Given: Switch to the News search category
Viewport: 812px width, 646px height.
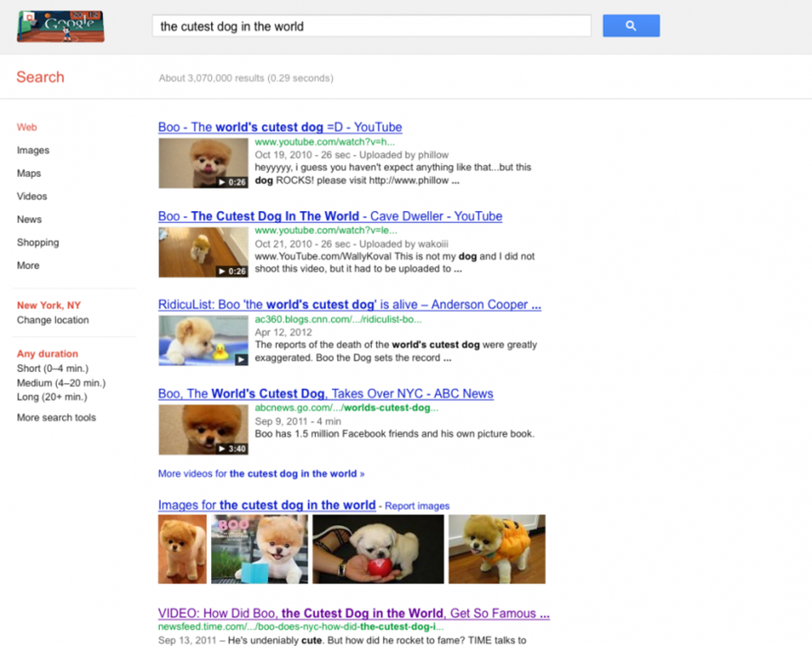Looking at the screenshot, I should 29,219.
